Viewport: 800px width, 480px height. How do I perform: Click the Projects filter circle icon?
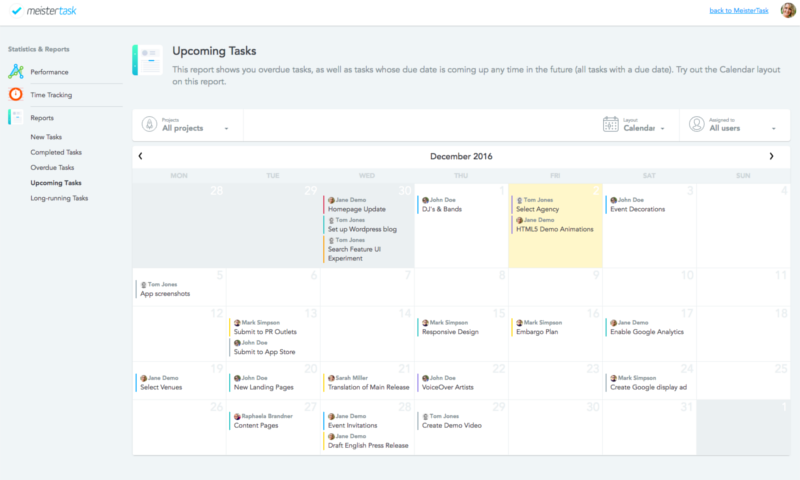(149, 124)
